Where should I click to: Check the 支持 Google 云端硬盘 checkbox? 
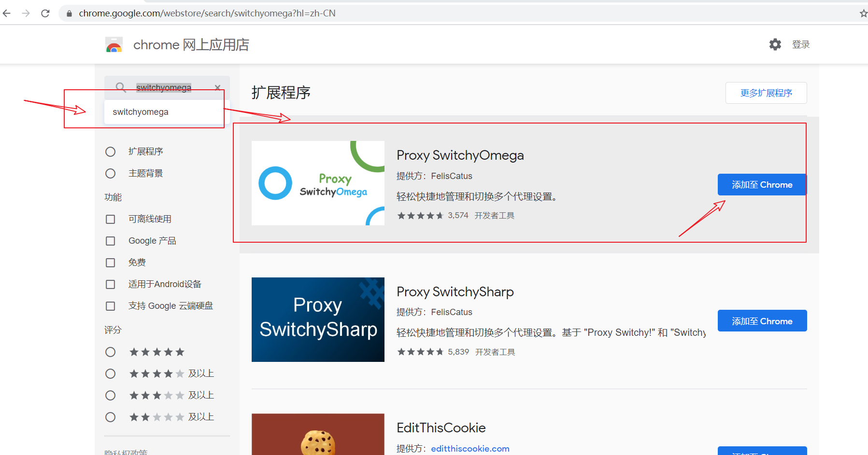[x=110, y=306]
